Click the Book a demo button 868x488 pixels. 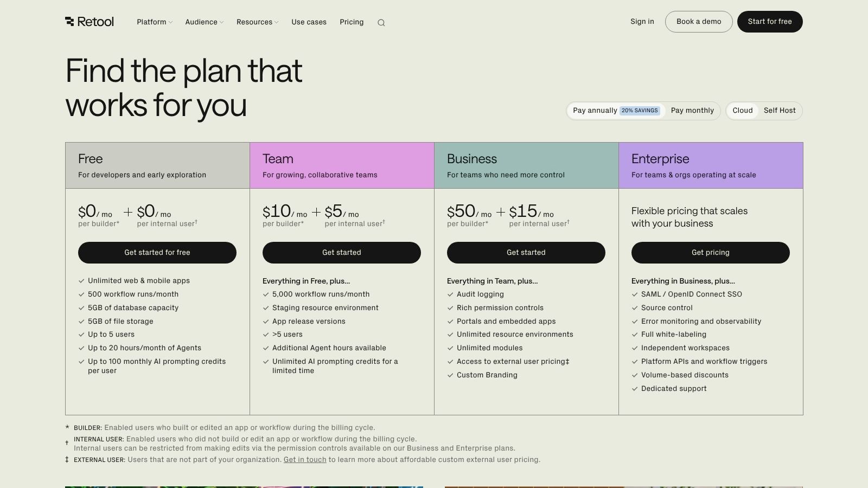click(699, 22)
